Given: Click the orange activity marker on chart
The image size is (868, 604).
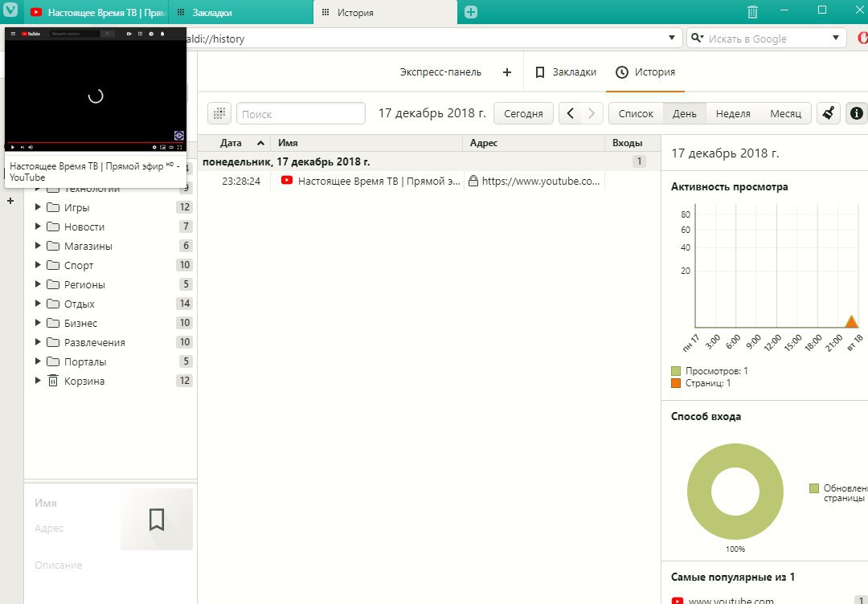Looking at the screenshot, I should tap(851, 321).
